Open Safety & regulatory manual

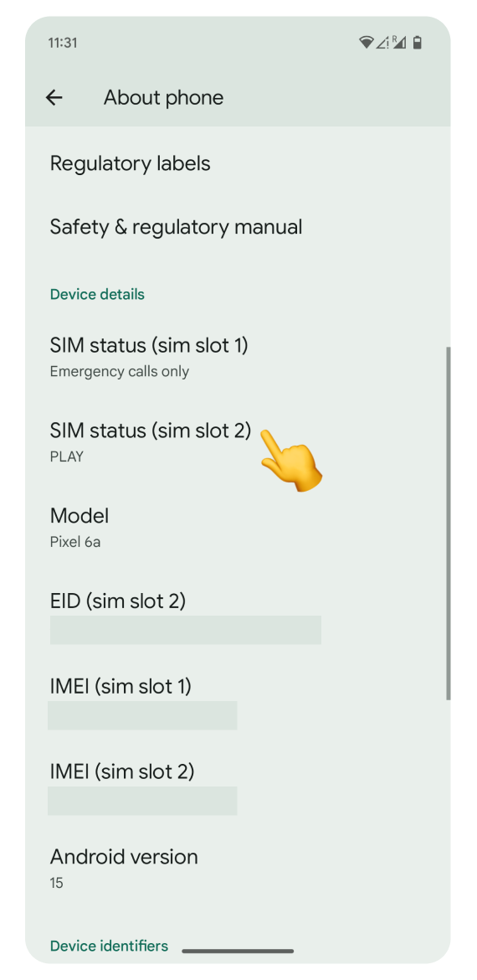click(x=238, y=227)
